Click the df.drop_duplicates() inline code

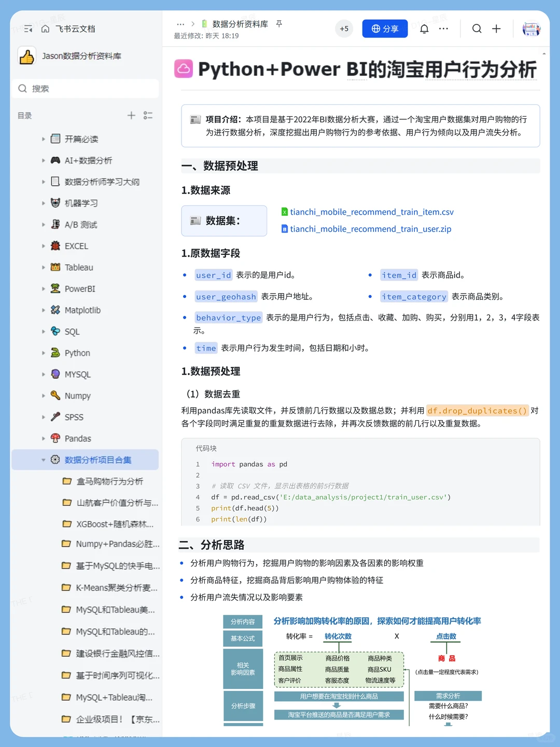[477, 411]
